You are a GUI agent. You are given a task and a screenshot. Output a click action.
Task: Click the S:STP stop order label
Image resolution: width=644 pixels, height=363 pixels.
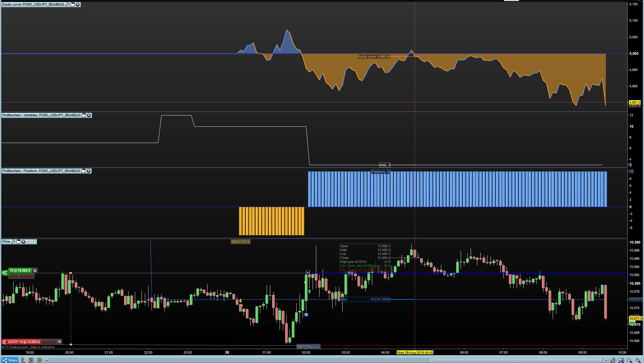(x=24, y=342)
